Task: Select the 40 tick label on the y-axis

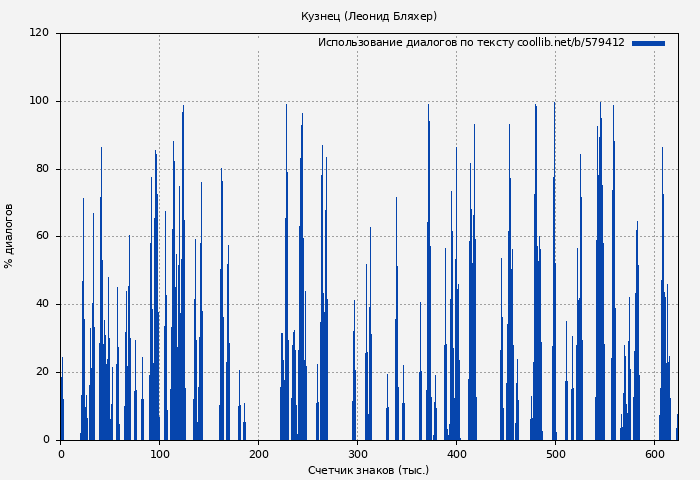Action: pos(43,304)
